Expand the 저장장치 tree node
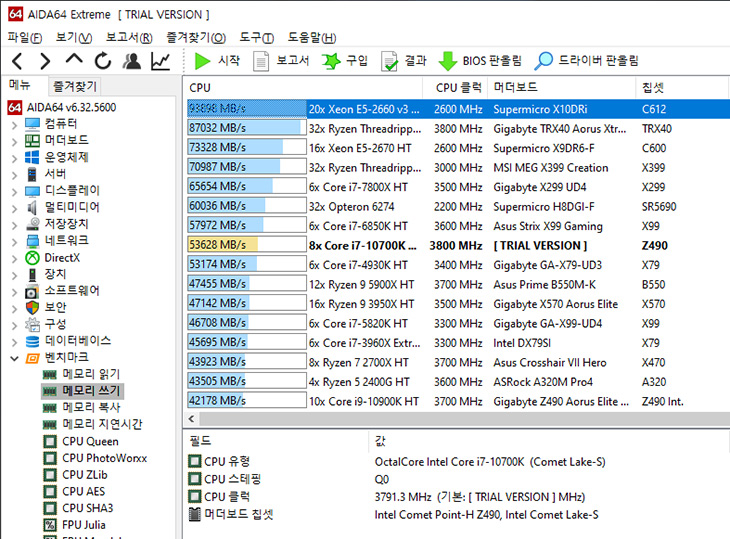The height and width of the screenshot is (539, 730). (x=14, y=225)
